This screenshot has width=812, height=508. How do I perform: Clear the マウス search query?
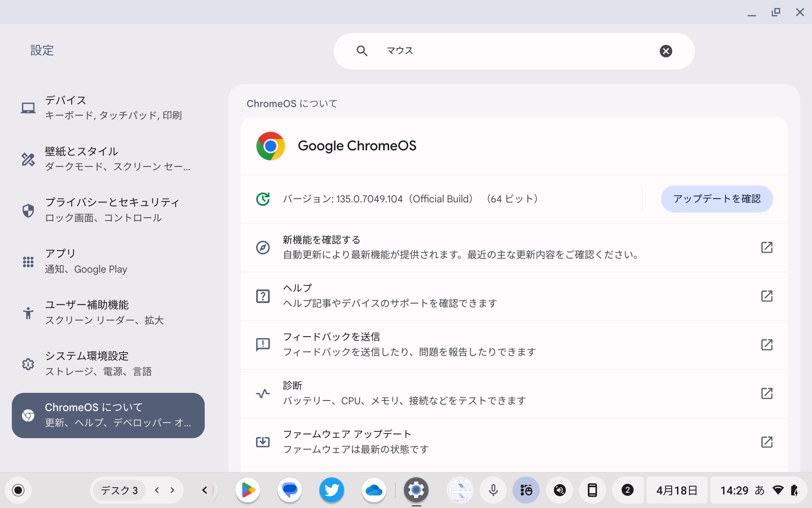(666, 51)
